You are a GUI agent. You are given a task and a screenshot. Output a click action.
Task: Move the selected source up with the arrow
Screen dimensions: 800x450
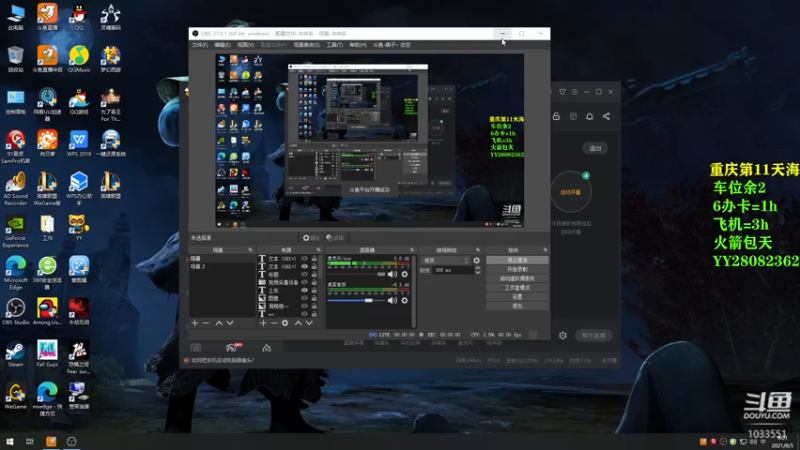point(298,323)
